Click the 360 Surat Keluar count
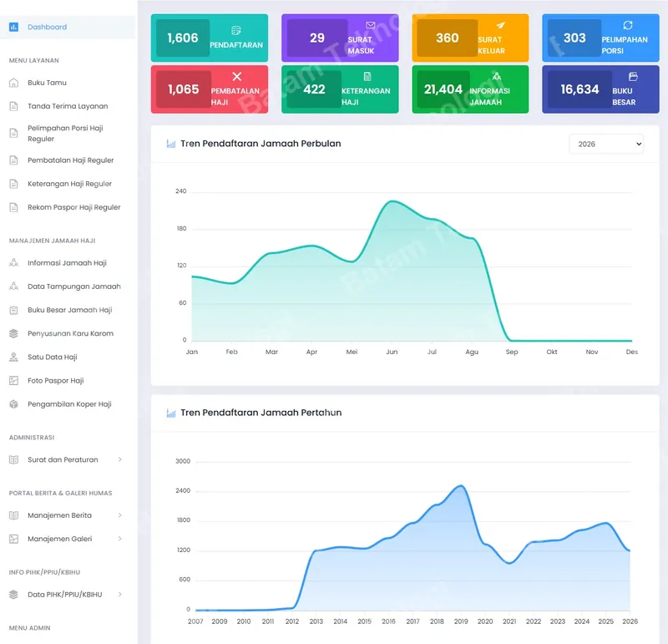The image size is (668, 644). (448, 38)
